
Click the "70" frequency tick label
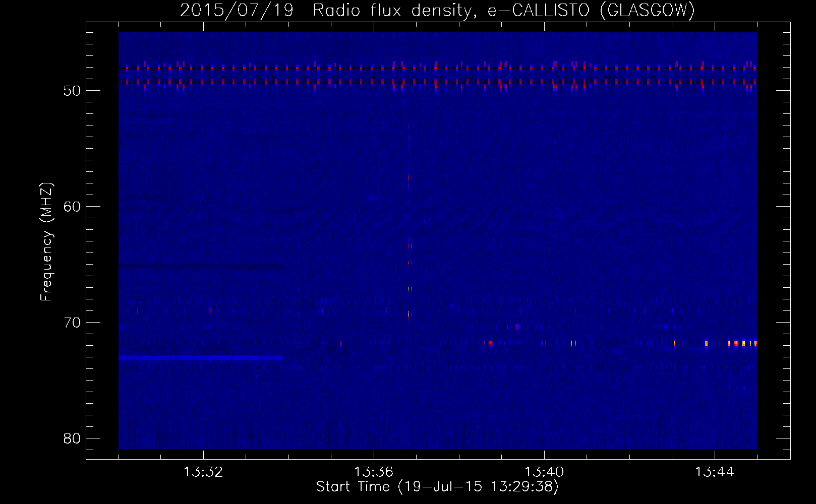[x=73, y=323]
